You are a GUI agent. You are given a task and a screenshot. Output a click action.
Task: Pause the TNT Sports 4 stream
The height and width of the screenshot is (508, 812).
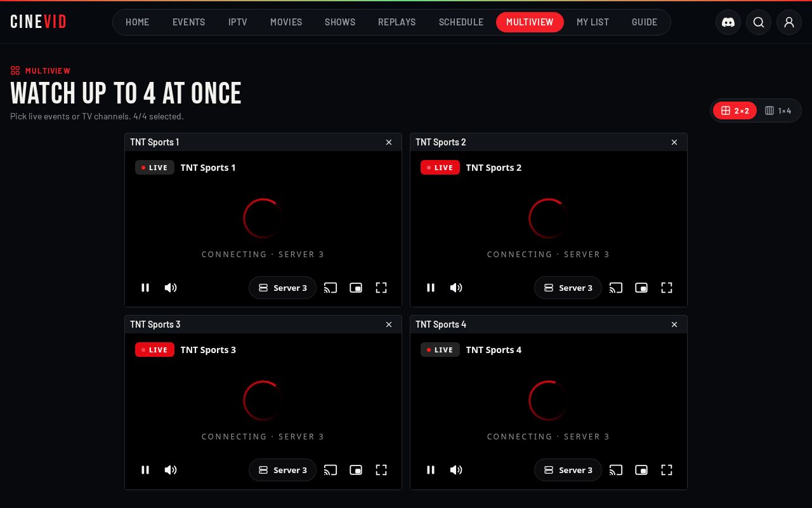point(431,470)
